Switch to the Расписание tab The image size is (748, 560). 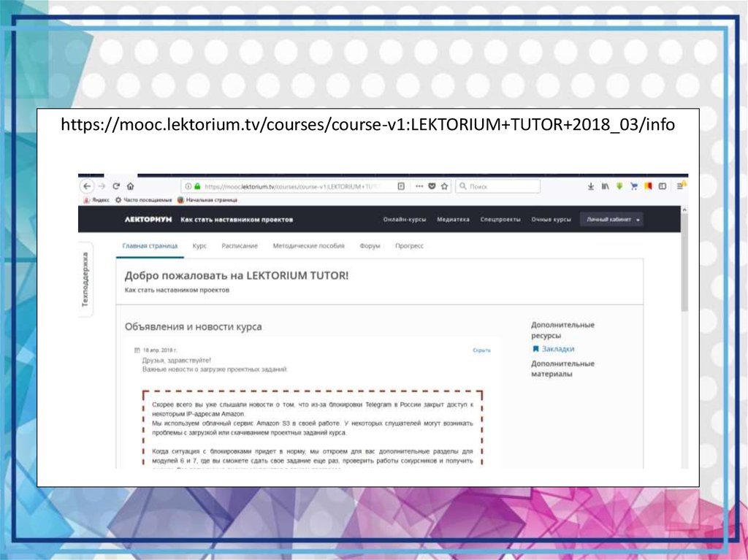click(240, 245)
